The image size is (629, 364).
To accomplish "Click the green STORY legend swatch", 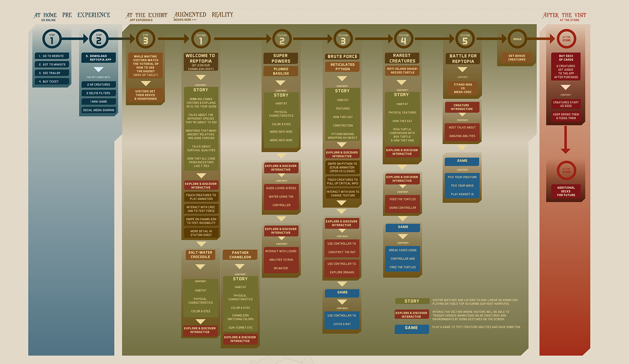I will (x=412, y=301).
